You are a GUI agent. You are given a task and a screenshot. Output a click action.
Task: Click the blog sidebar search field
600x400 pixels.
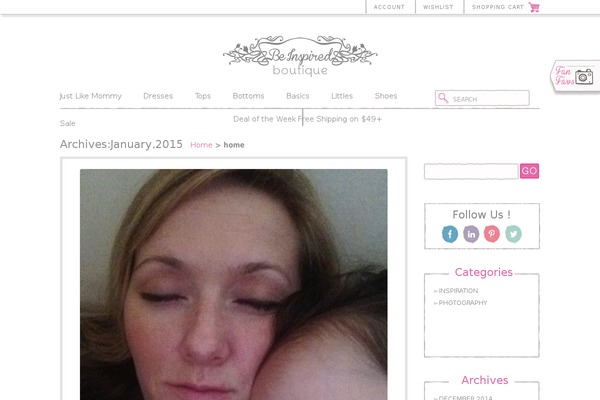(471, 171)
